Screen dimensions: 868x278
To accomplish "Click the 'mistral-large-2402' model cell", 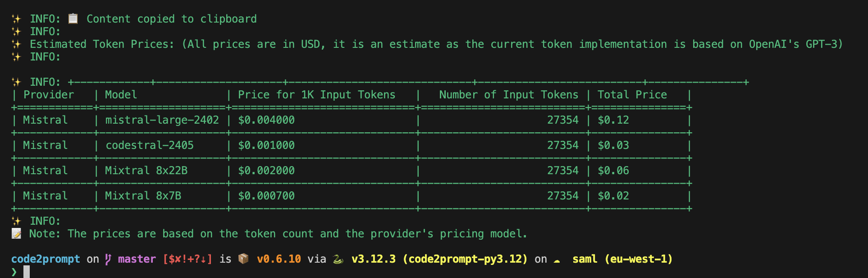I will (162, 120).
